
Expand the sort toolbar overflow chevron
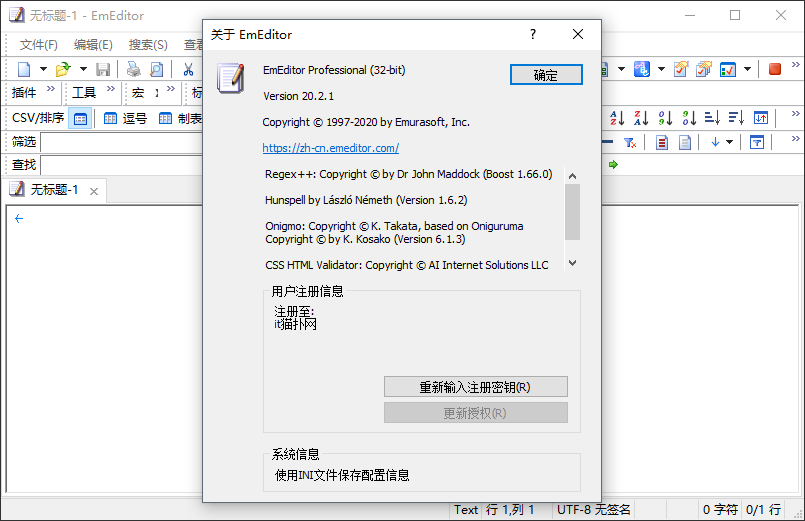click(795, 113)
